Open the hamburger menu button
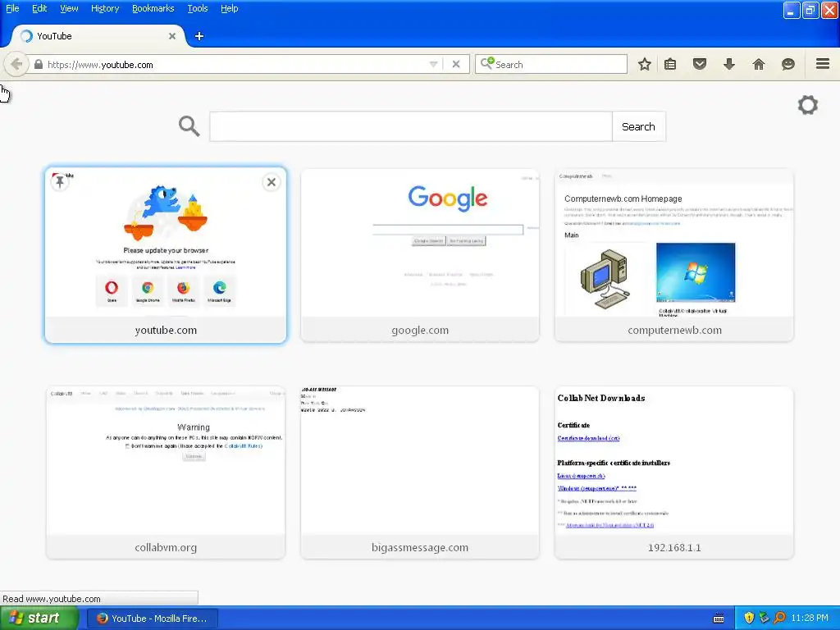 click(823, 64)
